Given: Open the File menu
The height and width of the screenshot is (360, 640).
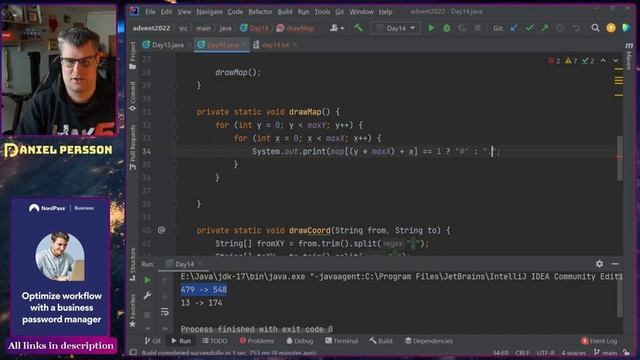Looking at the screenshot, I should tap(150, 11).
